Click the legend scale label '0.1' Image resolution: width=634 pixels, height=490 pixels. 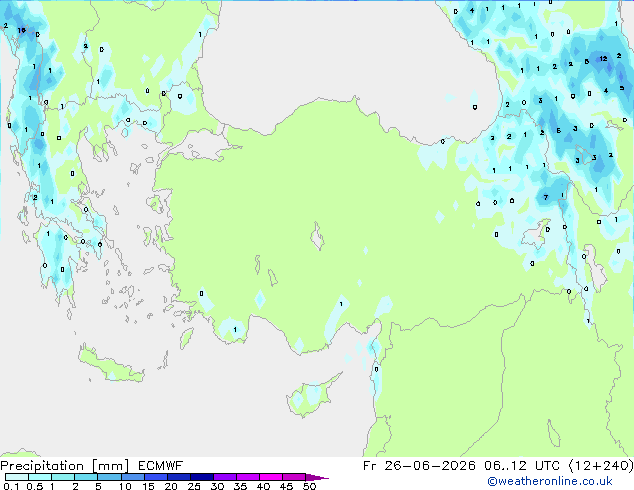[x=11, y=486]
